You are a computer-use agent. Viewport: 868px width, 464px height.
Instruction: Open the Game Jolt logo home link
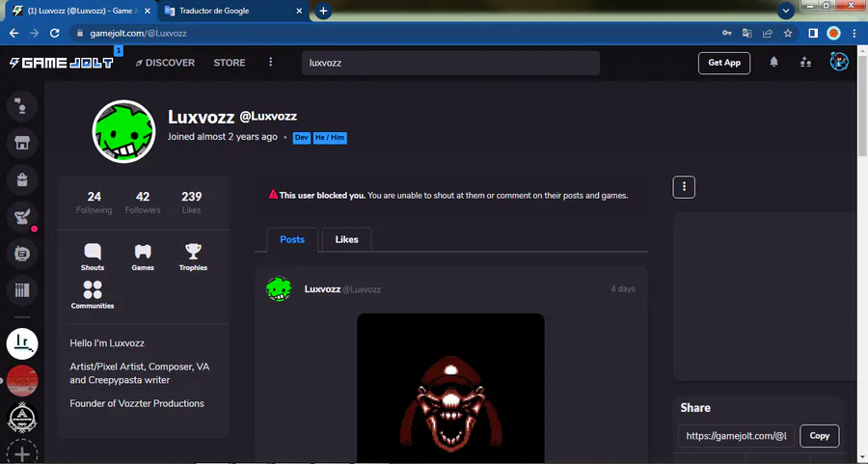(x=62, y=63)
